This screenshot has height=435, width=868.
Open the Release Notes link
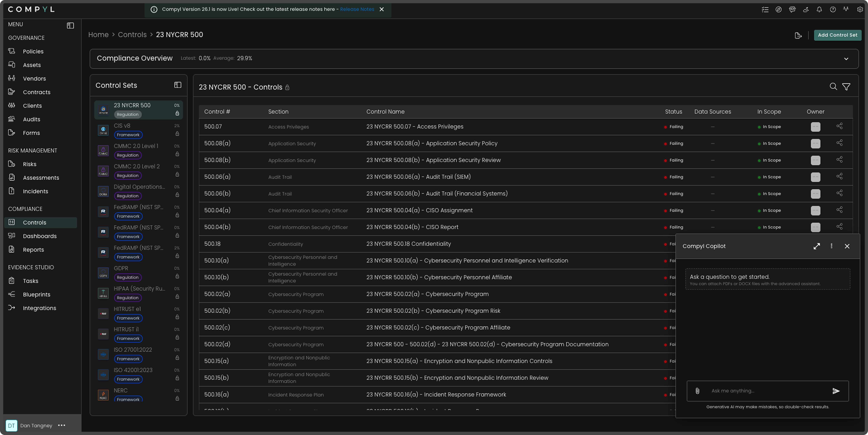pos(357,9)
